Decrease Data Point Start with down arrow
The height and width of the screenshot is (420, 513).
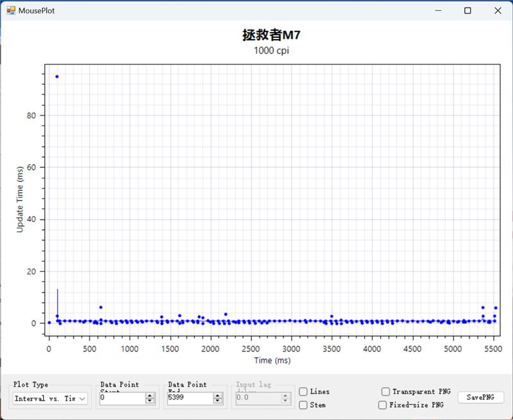(150, 401)
